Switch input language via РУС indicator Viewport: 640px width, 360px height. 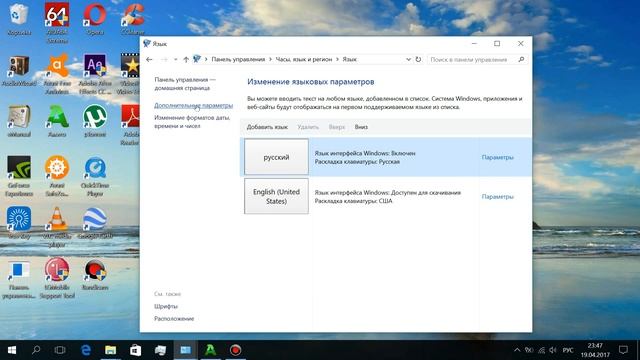pos(568,350)
